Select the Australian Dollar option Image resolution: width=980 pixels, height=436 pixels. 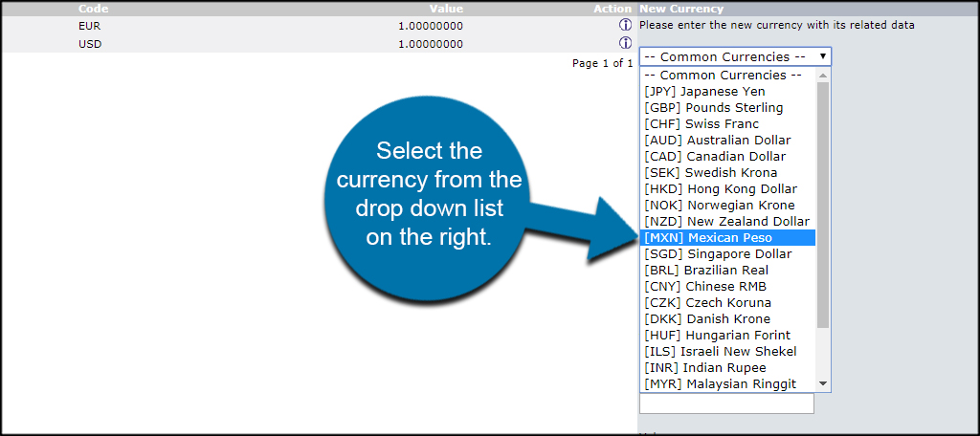click(718, 141)
